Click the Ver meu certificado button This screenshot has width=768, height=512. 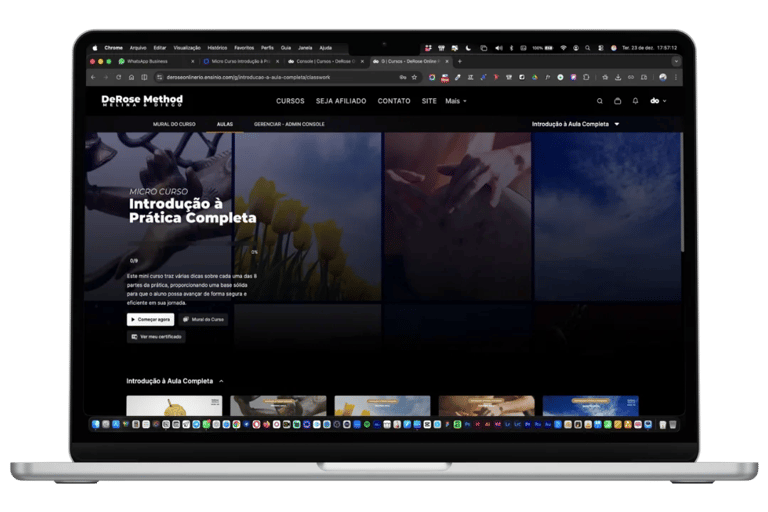156,337
